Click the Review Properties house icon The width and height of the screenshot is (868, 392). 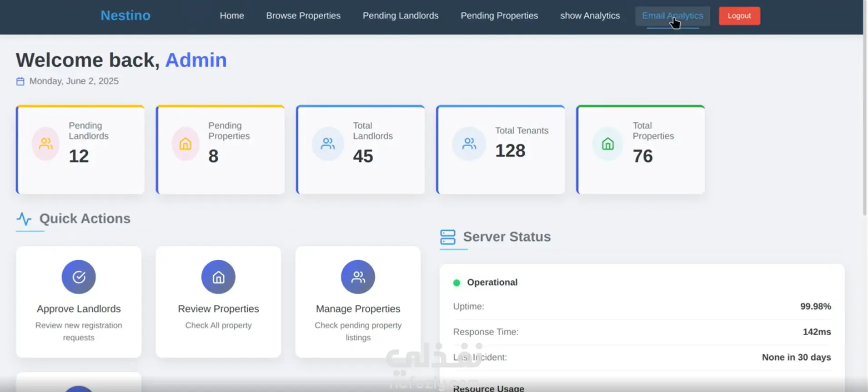click(x=218, y=277)
